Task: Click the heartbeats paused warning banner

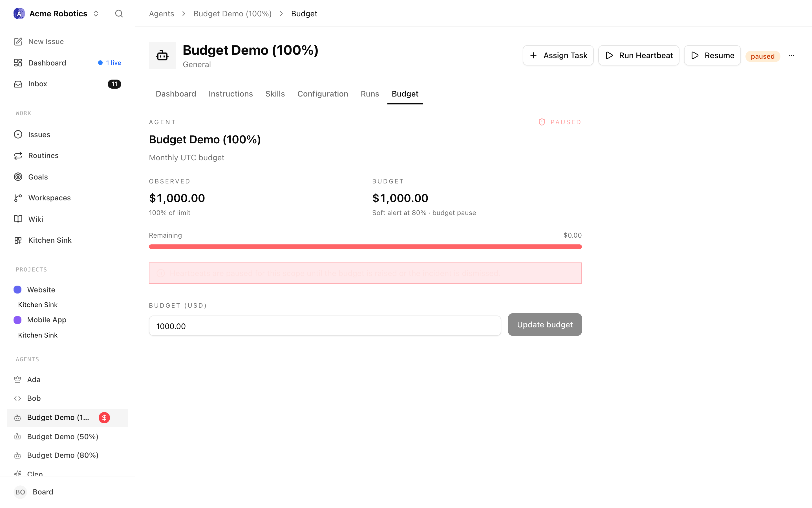Action: click(x=365, y=273)
